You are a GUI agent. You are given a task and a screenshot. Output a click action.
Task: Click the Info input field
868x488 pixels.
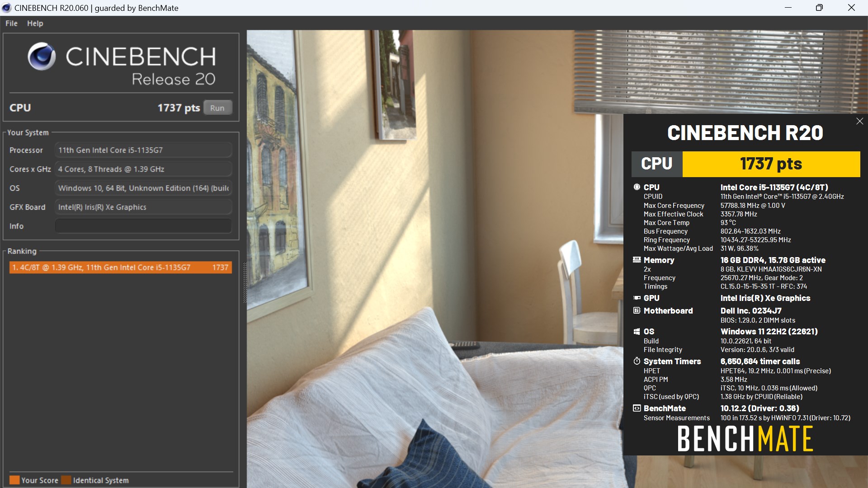tap(143, 226)
